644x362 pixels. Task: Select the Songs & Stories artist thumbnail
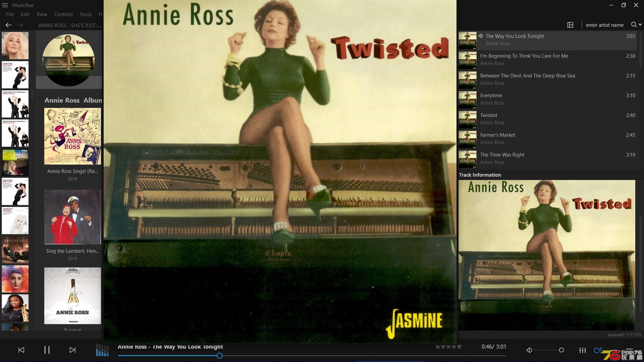click(15, 250)
